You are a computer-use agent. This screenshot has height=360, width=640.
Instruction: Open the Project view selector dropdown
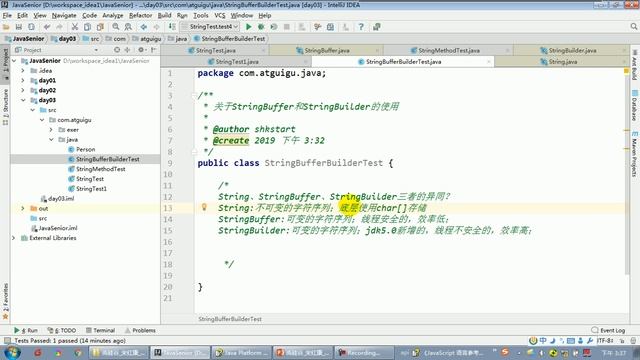96,50
